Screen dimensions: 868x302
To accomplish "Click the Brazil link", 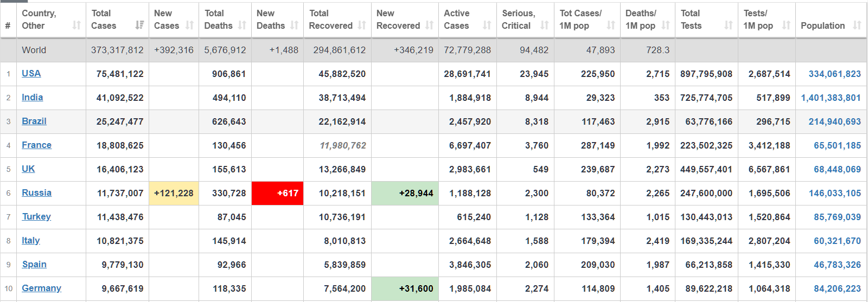I will pos(34,121).
